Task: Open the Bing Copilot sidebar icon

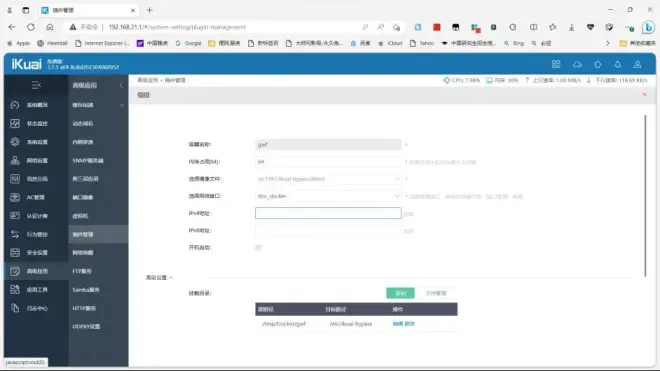Action: click(x=648, y=27)
